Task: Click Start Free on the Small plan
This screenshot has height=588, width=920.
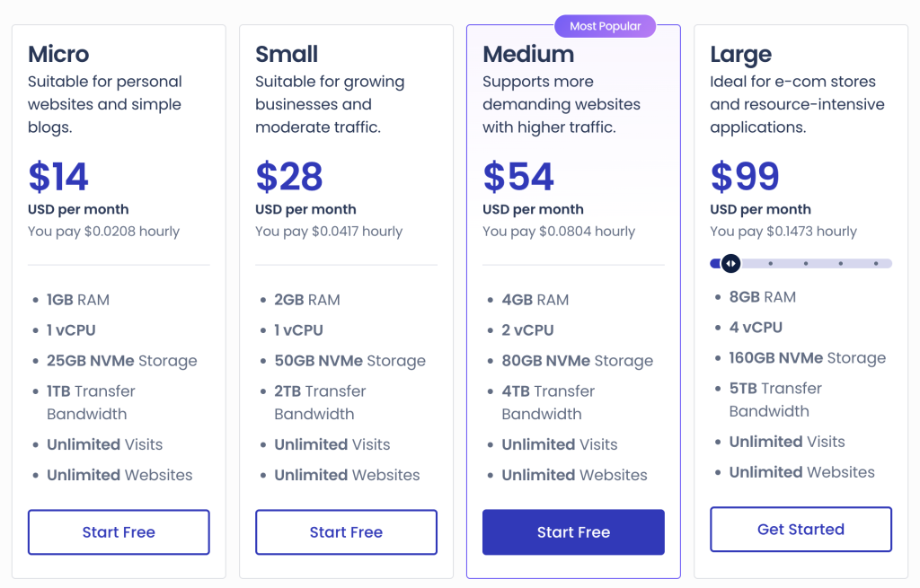Action: [346, 531]
